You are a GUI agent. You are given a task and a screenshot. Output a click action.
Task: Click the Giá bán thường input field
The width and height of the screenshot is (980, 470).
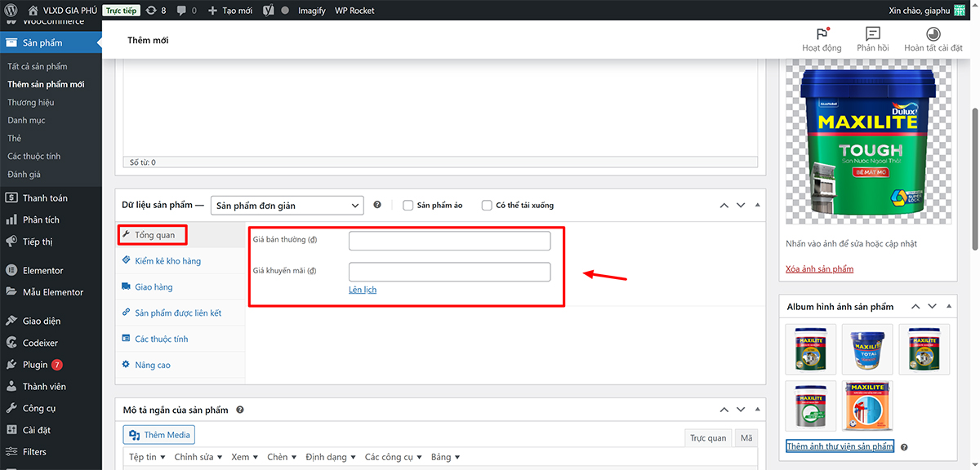coord(449,241)
